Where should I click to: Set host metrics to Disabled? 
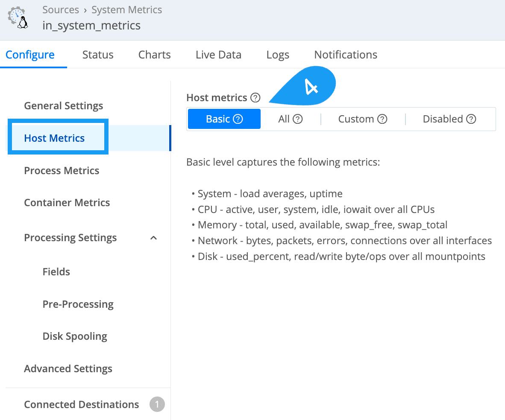[443, 119]
